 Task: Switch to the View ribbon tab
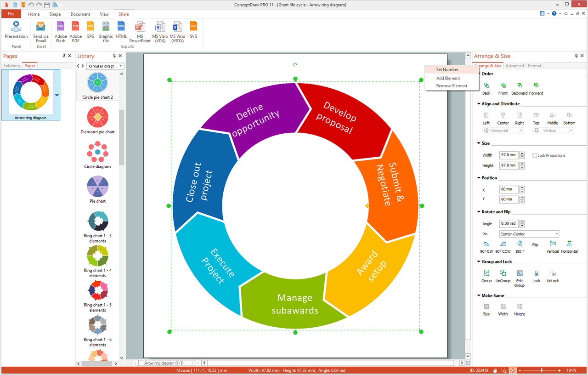pyautogui.click(x=104, y=14)
